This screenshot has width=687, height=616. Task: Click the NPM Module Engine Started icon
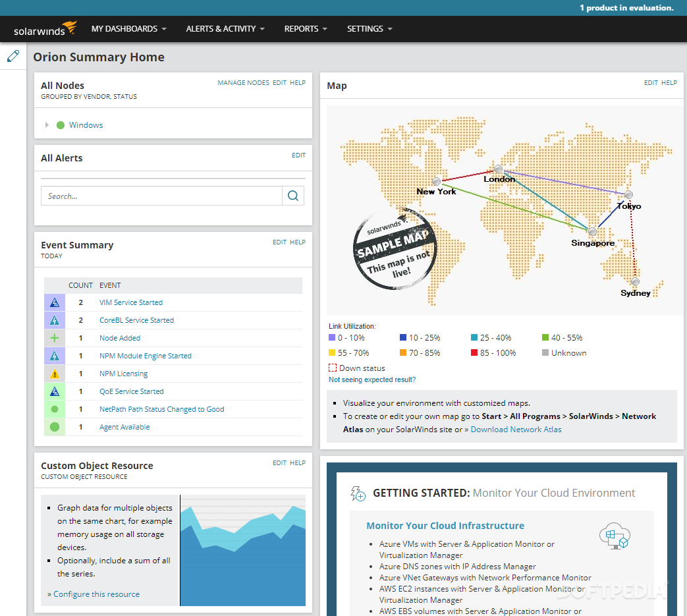pos(54,356)
